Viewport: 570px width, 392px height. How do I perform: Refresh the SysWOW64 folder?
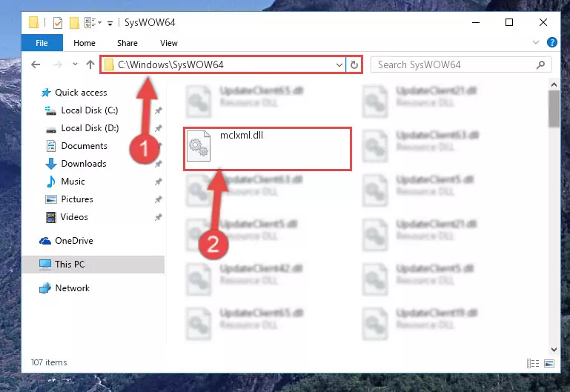pos(354,65)
